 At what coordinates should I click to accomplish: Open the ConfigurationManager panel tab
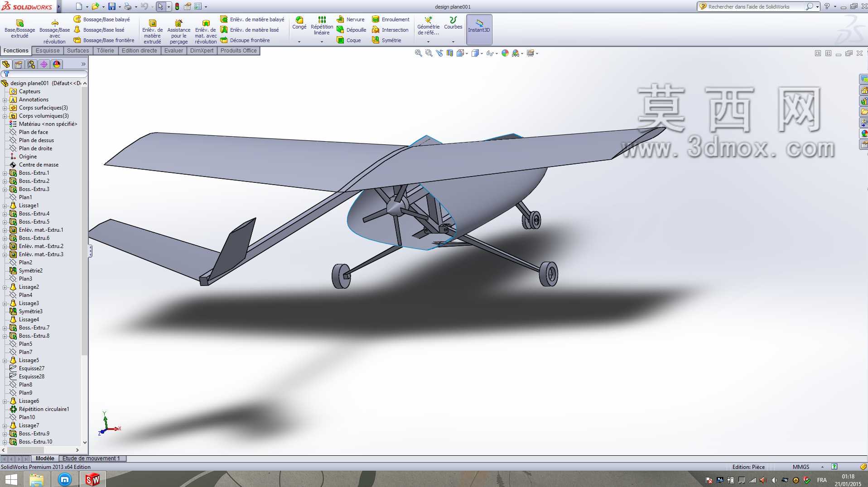pyautogui.click(x=31, y=64)
